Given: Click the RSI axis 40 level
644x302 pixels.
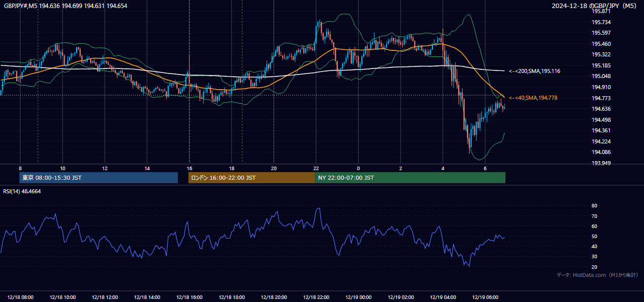Looking at the screenshot, I should [595, 246].
